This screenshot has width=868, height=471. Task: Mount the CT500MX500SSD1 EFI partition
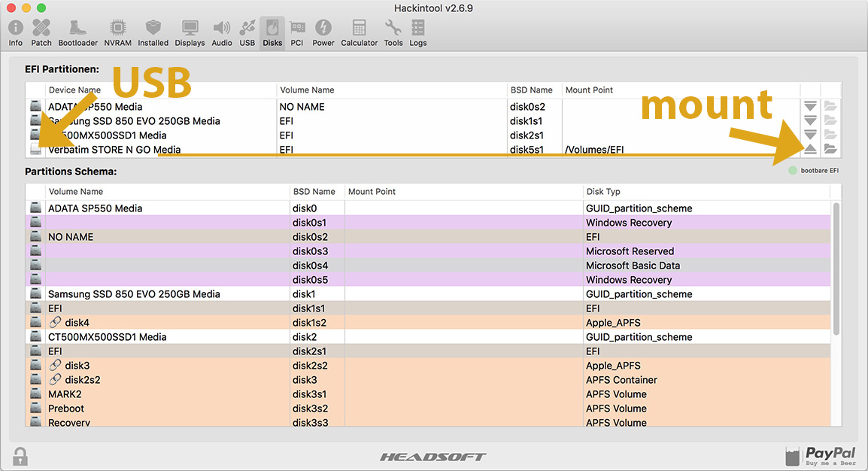810,135
